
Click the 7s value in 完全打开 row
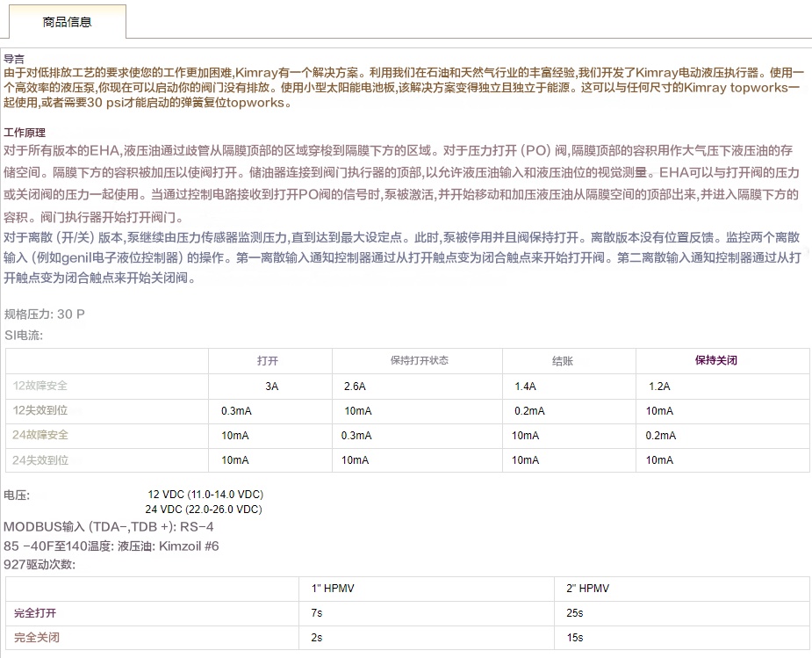click(316, 613)
